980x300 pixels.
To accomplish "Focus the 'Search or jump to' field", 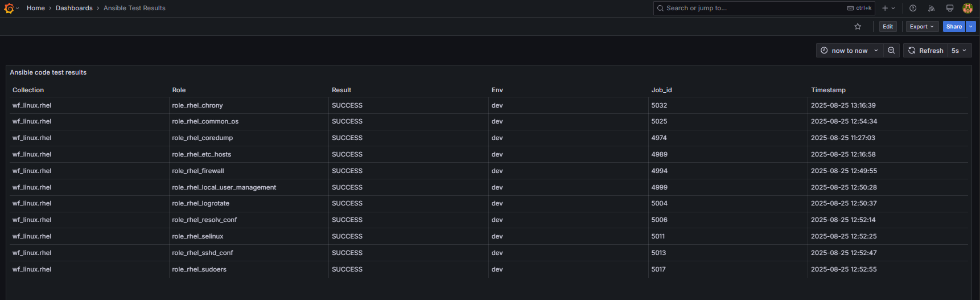I will pyautogui.click(x=751, y=8).
